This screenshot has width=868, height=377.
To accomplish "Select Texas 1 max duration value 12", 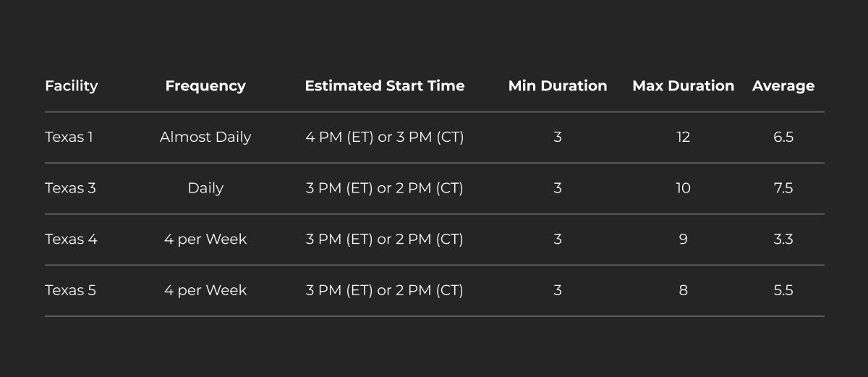I will tap(683, 137).
